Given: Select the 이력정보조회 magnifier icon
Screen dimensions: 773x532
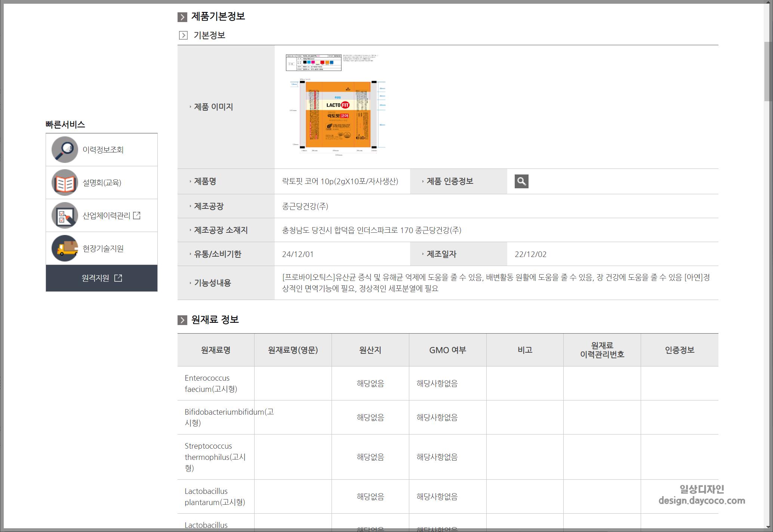Looking at the screenshot, I should point(64,149).
